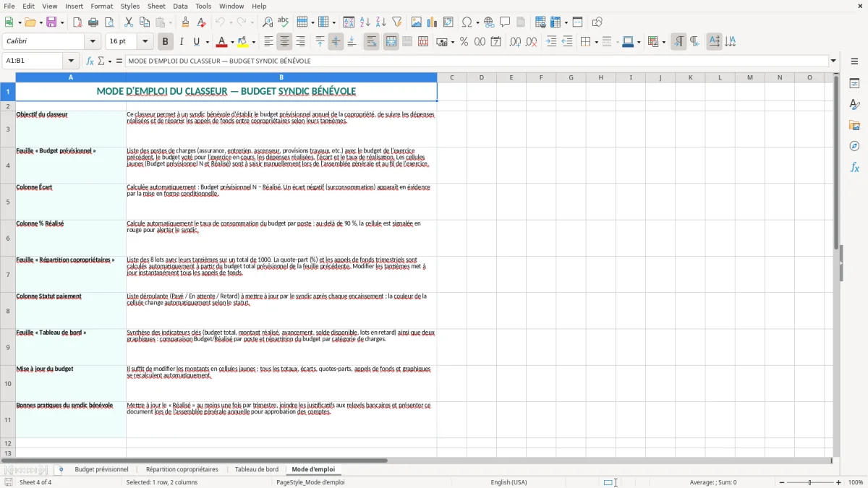This screenshot has height=488, width=868.
Task: Switch to Répartition copropriétaires sheet tab
Action: (182, 469)
